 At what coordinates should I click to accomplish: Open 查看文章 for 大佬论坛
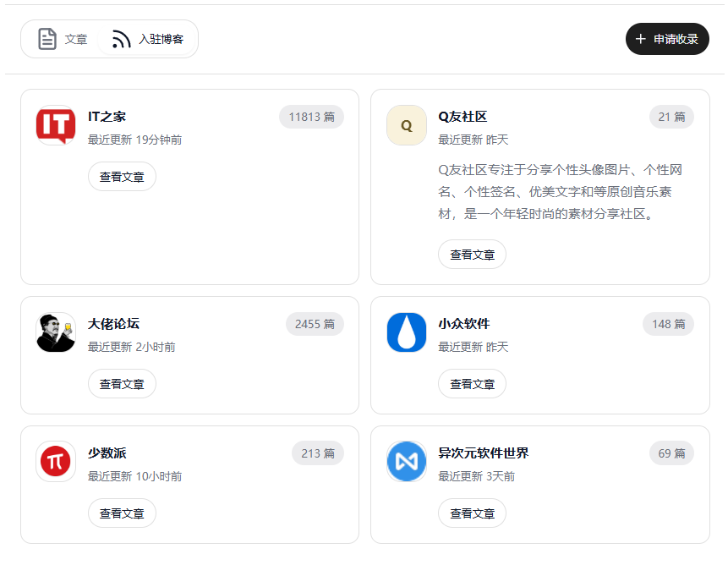(122, 384)
